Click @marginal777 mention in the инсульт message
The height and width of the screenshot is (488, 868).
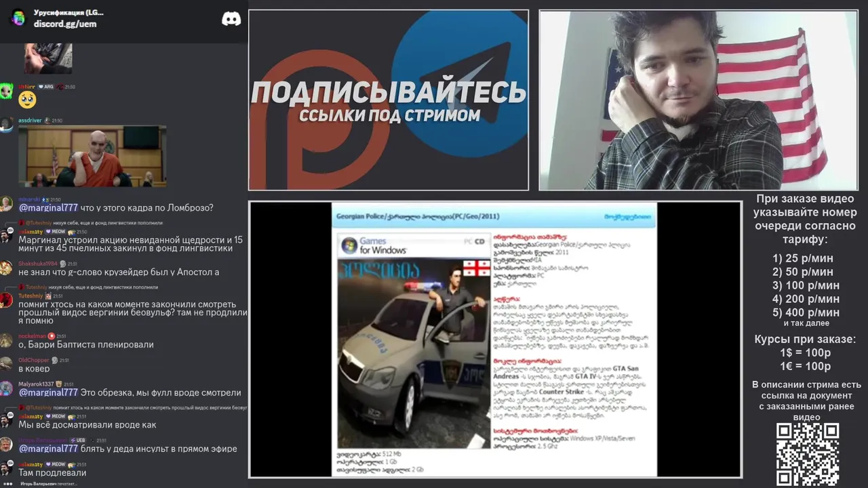click(48, 449)
